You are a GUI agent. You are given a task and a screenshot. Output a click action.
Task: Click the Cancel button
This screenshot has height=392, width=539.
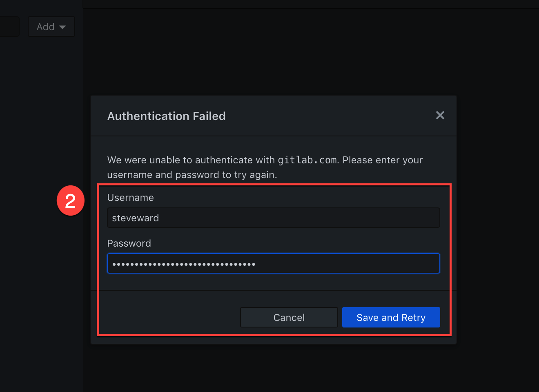[x=289, y=317]
